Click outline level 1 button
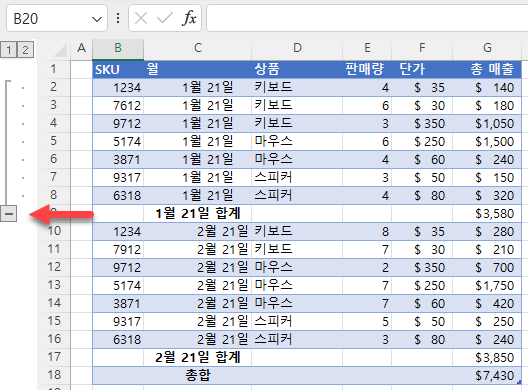 (x=9, y=50)
